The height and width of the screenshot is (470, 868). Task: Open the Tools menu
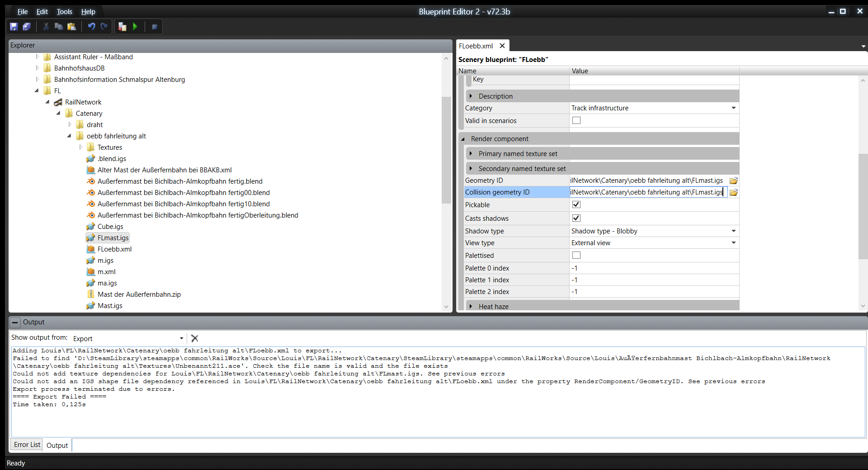(x=64, y=12)
